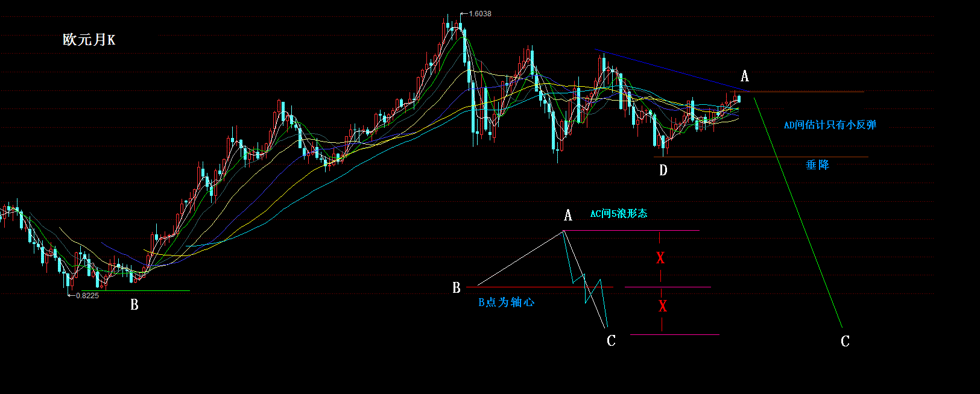980x394 pixels.
Task: Click the 垂降 annotation text
Action: 818,164
